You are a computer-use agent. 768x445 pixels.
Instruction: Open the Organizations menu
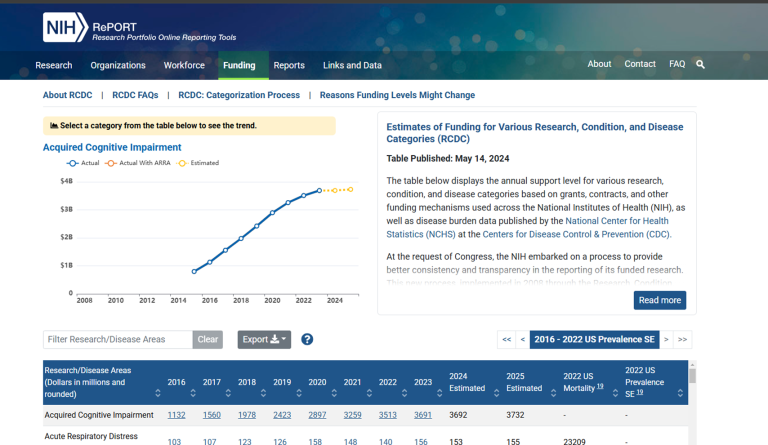click(x=118, y=65)
